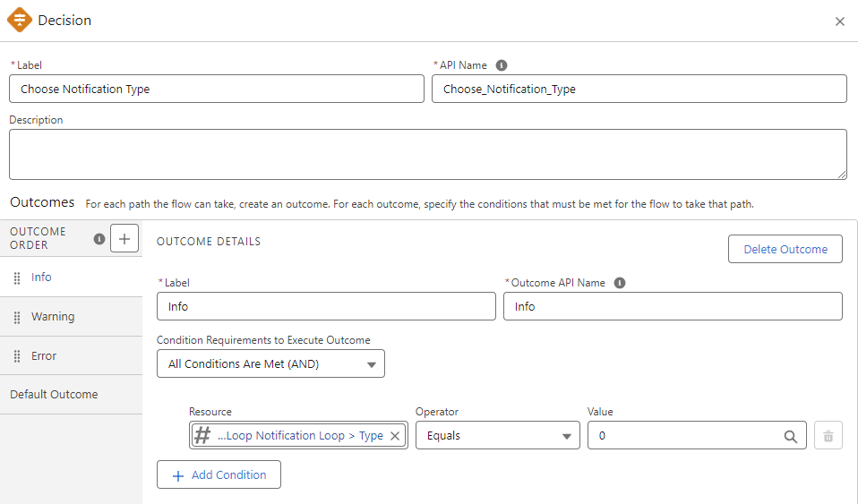Edit the decision Label field
Screen dimensions: 858x504
[x=217, y=89]
